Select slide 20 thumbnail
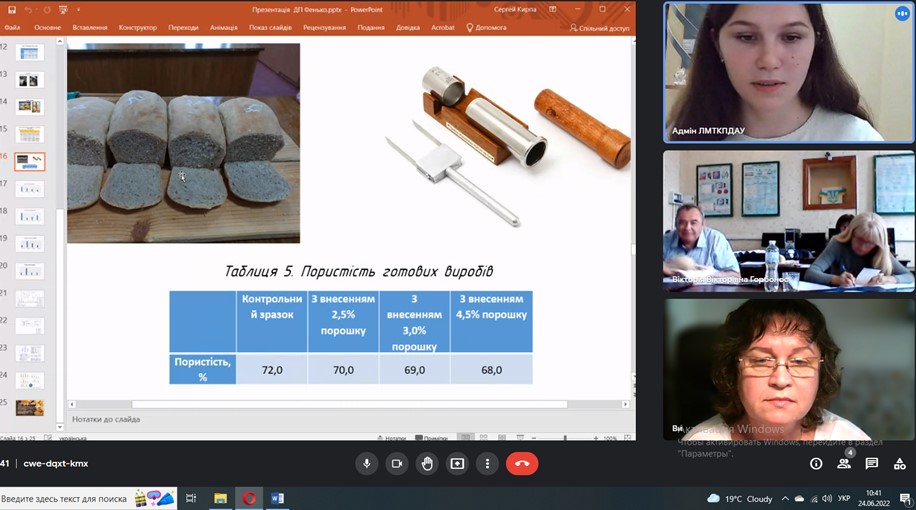The height and width of the screenshot is (510, 916). click(x=29, y=270)
